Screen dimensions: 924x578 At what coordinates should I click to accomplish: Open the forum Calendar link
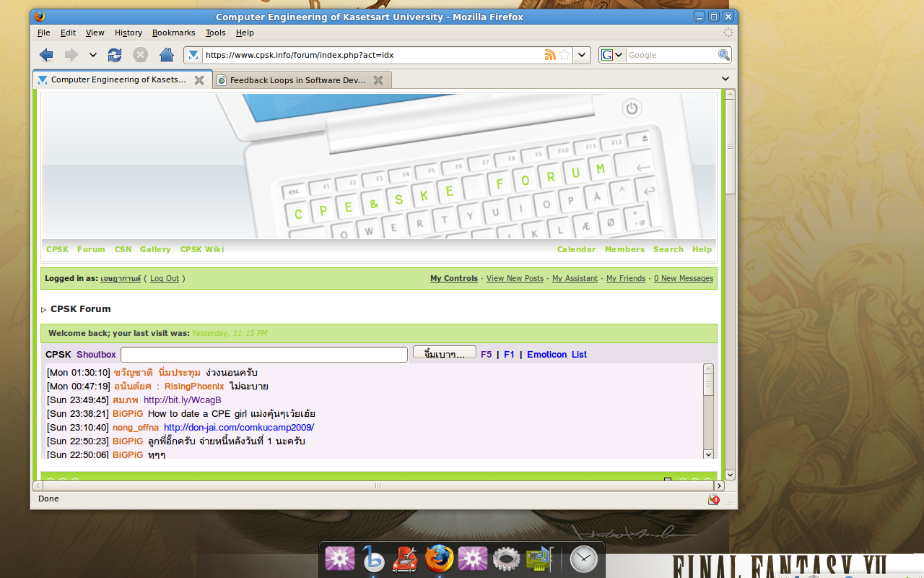576,249
